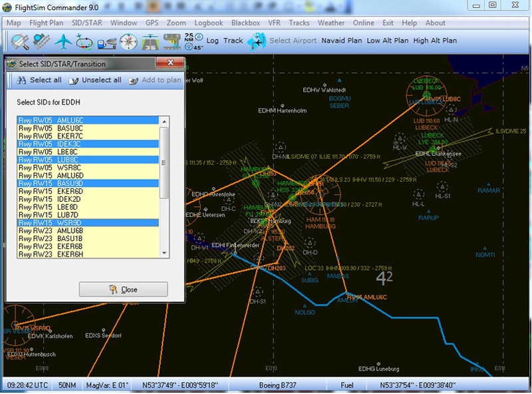This screenshot has width=532, height=394.
Task: Click the SID list scroll up arrow
Action: coord(164,122)
